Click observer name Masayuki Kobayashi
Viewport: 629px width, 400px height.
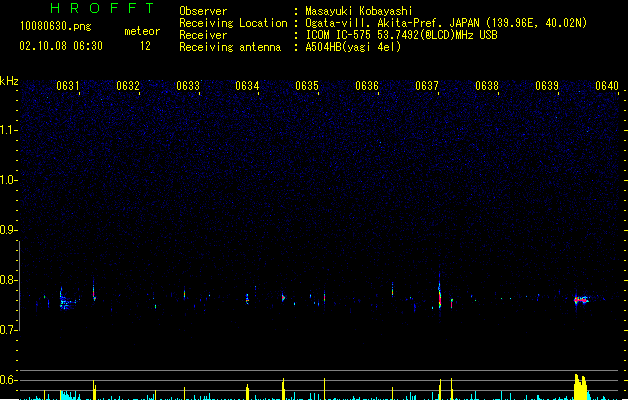[x=359, y=11]
